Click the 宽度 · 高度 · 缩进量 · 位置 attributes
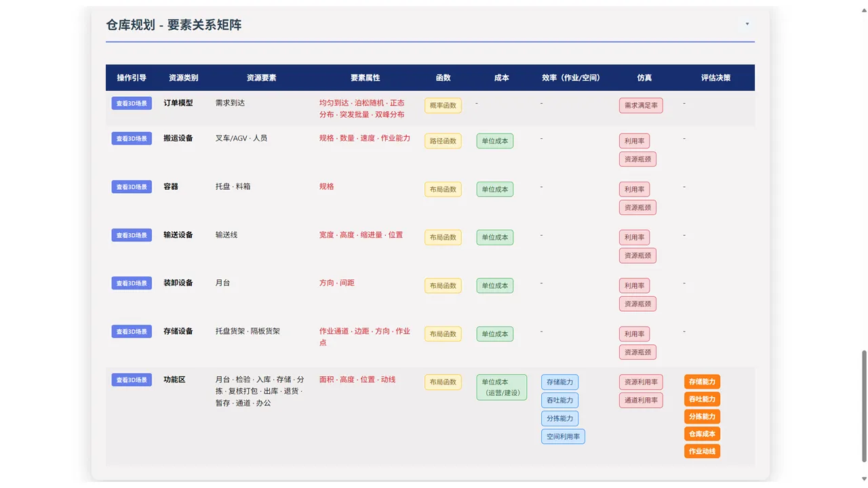Image resolution: width=868 pixels, height=488 pixels. click(361, 235)
